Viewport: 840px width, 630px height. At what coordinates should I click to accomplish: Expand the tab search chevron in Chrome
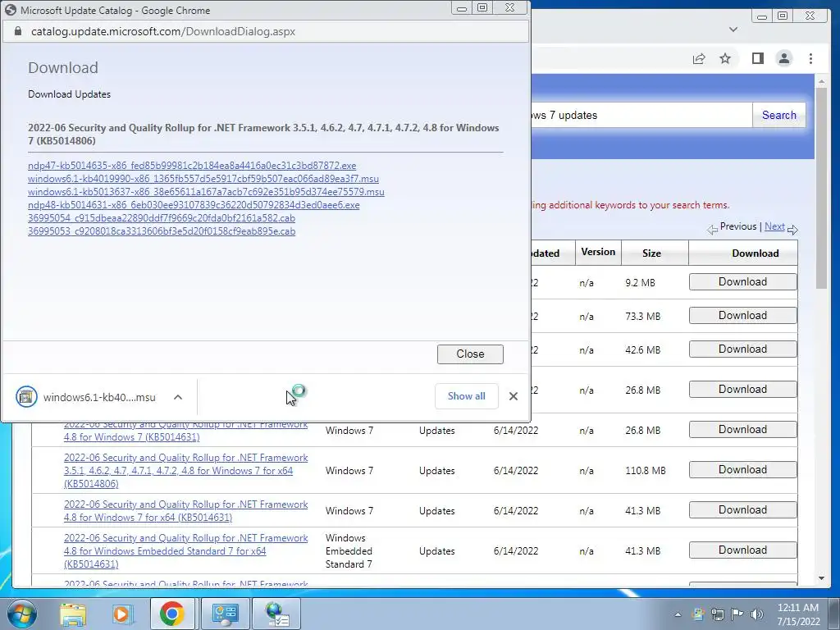(733, 30)
